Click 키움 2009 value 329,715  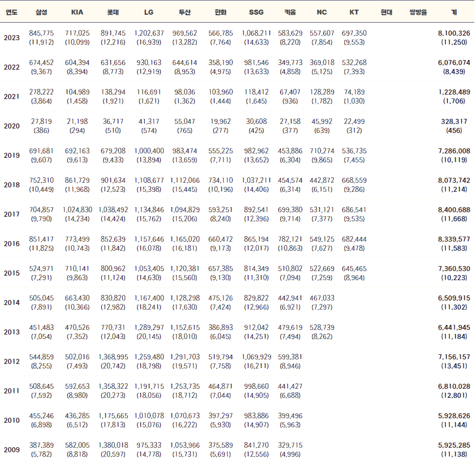point(290,445)
